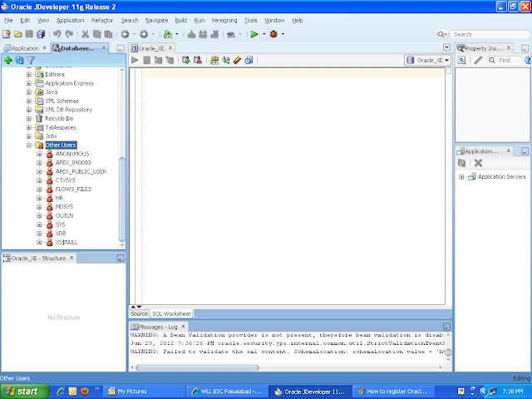Collapse the Other Users node

tap(29, 145)
